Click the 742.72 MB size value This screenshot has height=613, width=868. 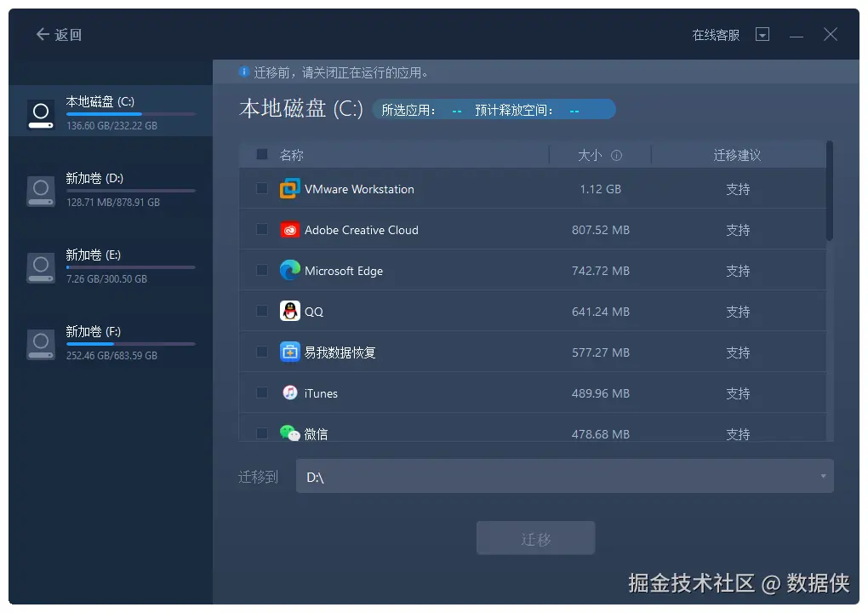coord(601,271)
